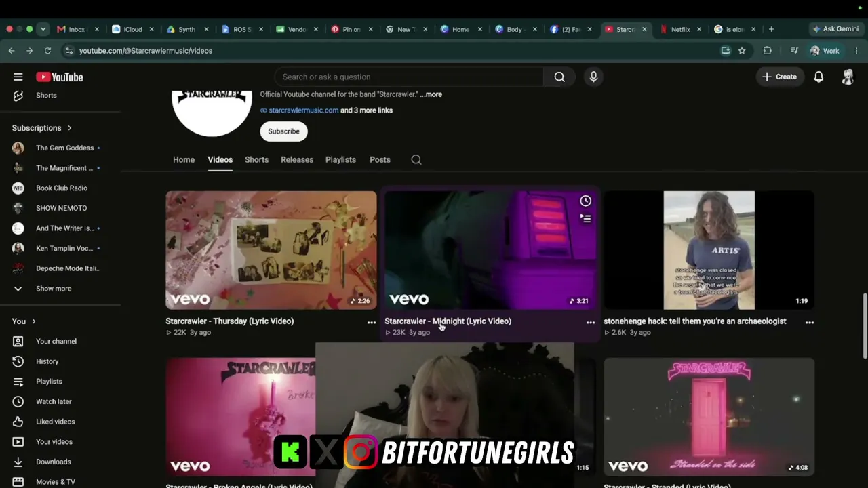Switch to channel Posts tab
868x488 pixels.
pos(380,160)
